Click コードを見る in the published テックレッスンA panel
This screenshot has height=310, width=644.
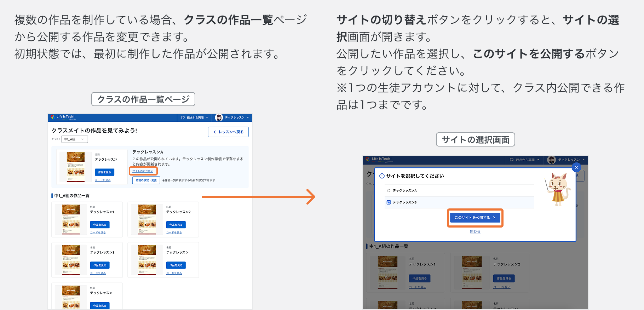coord(103,180)
